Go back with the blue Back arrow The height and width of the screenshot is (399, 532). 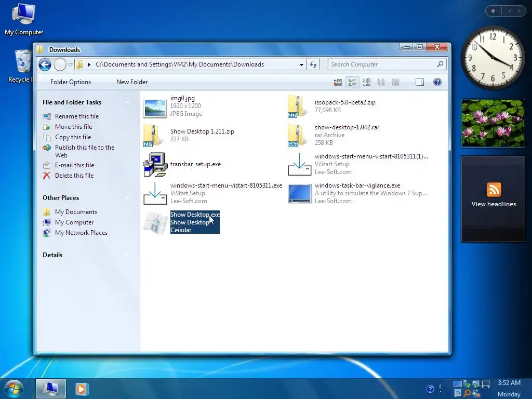(45, 64)
